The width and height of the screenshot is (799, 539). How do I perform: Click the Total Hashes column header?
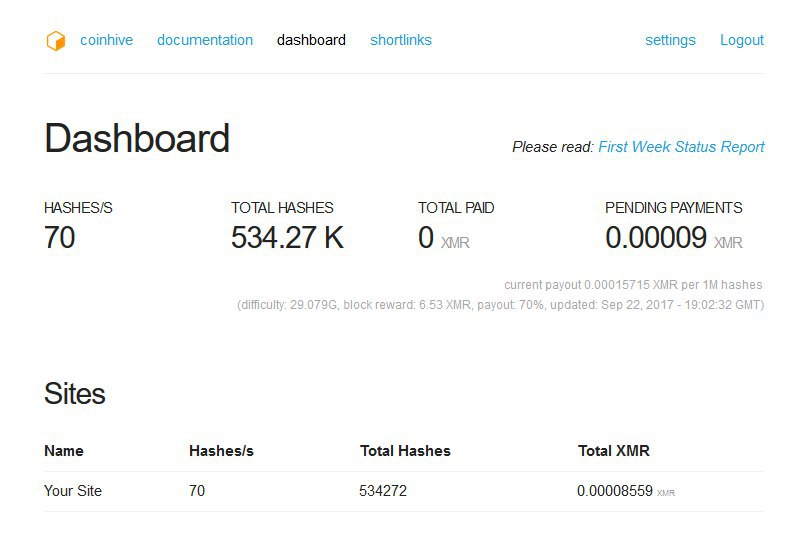[406, 451]
